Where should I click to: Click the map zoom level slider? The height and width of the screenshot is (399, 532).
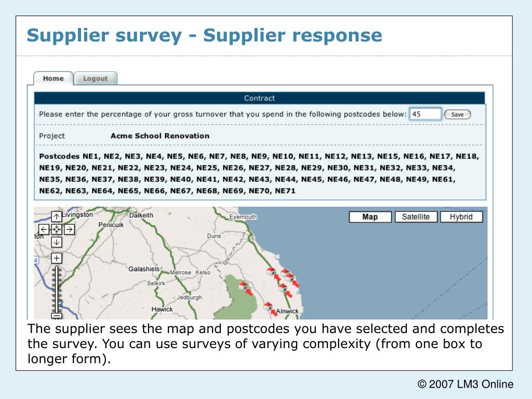click(x=57, y=289)
